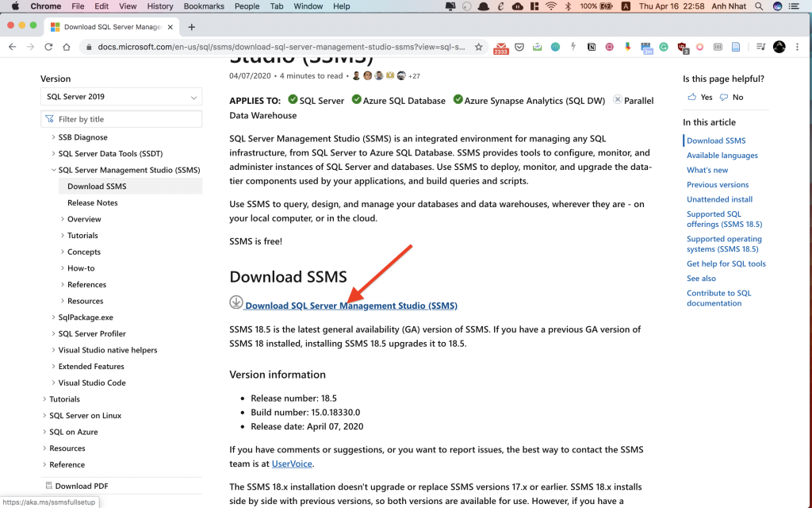Screen dimensions: 812x508
Task: Open Contribute to SQL documentation link
Action: 718,298
